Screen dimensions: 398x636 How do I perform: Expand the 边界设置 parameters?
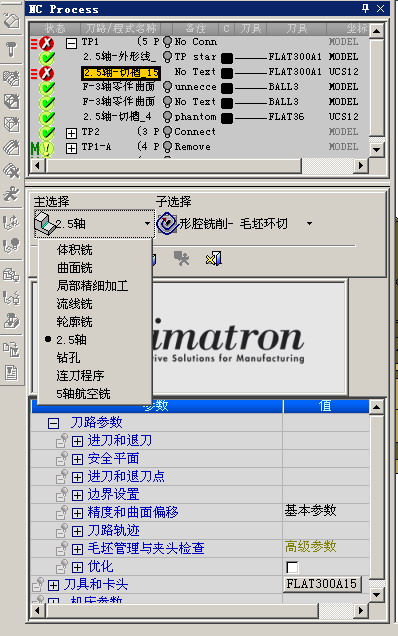coord(77,495)
